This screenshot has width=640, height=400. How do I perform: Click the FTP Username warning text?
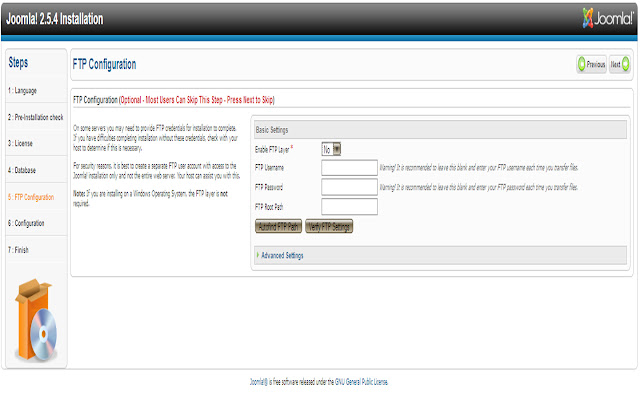point(479,167)
